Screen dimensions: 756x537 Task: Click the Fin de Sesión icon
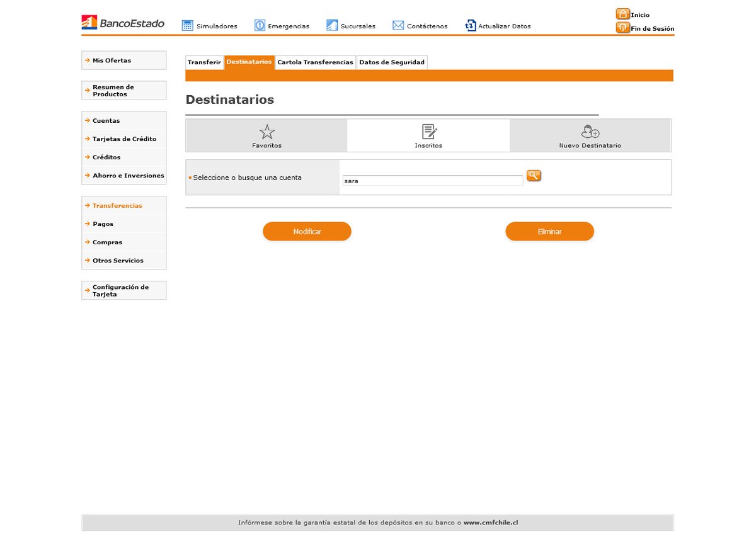click(x=622, y=28)
